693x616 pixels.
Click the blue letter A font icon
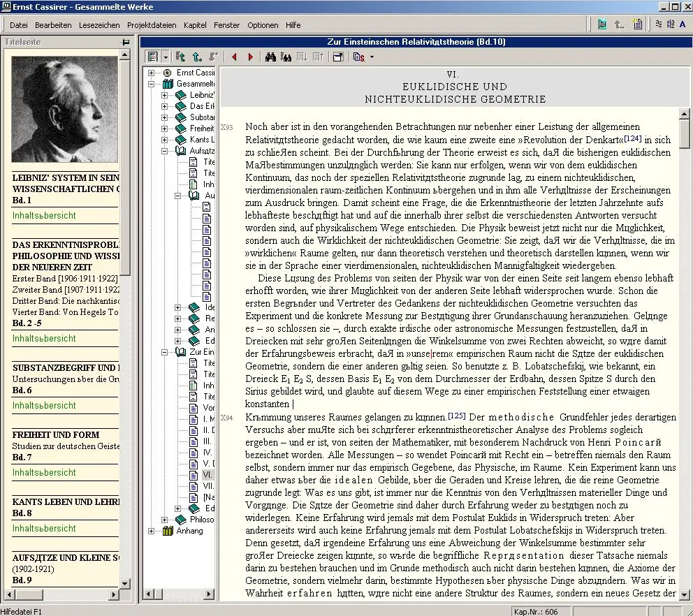[683, 24]
